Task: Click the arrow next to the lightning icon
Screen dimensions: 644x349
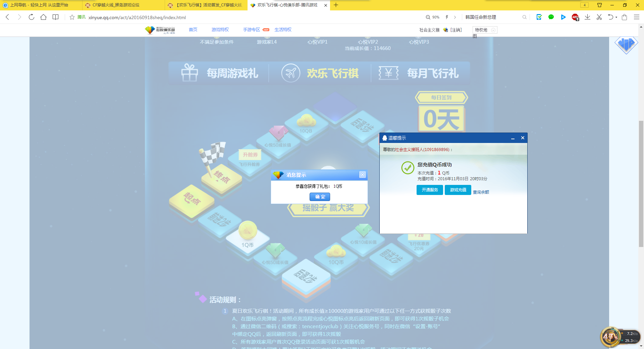Action: 455,17
